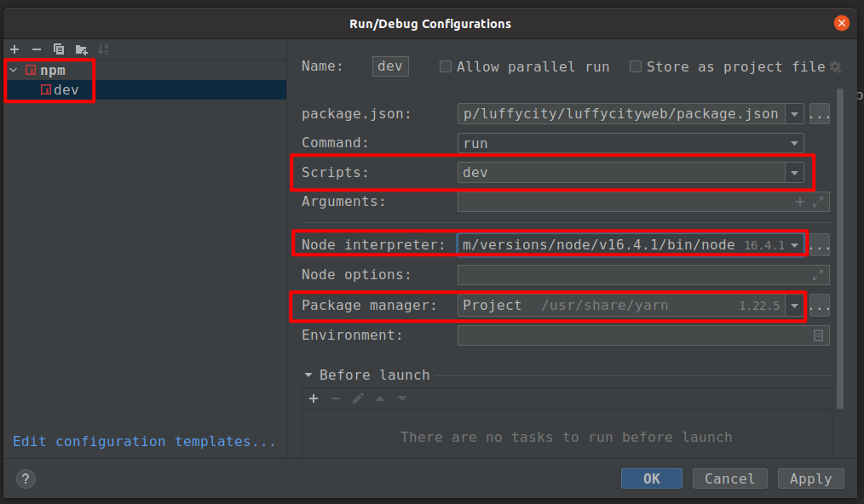Image resolution: width=864 pixels, height=504 pixels.
Task: Insert a macro into Arguments
Action: coord(800,202)
